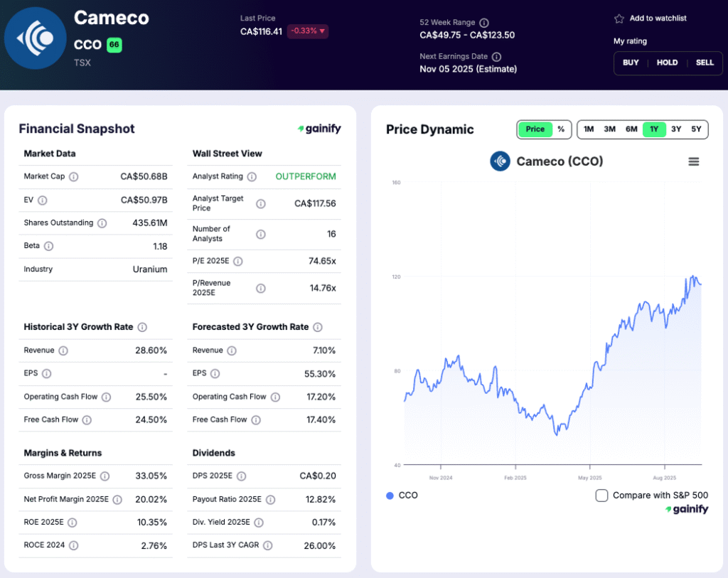Click the star icon beside Add to watchlist
The width and height of the screenshot is (728, 578).
[x=619, y=18]
